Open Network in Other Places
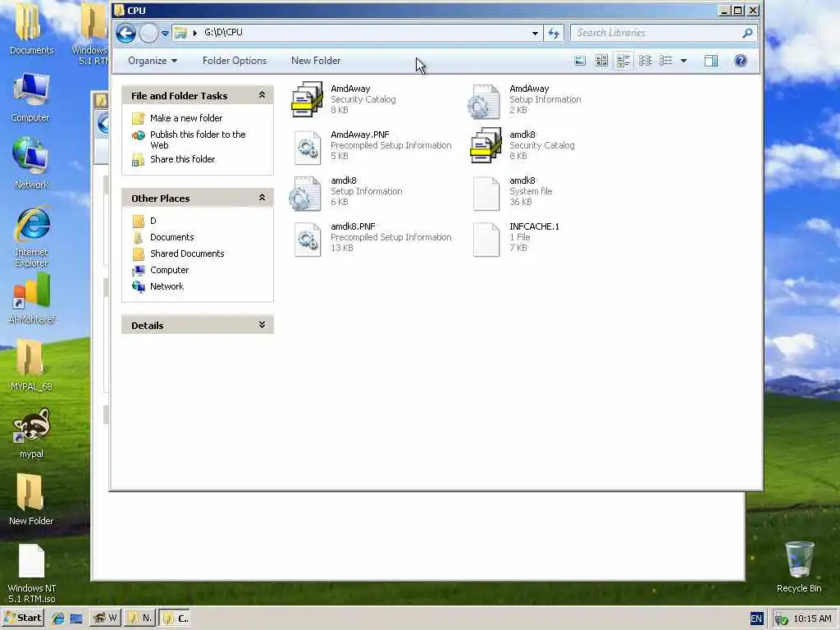The width and height of the screenshot is (840, 630). [167, 286]
